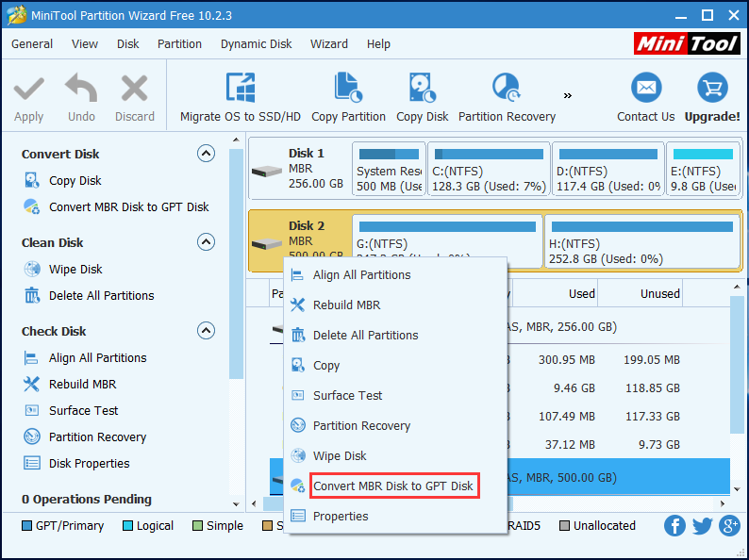Collapse the Convert Disk section
The image size is (749, 560).
pyautogui.click(x=206, y=154)
